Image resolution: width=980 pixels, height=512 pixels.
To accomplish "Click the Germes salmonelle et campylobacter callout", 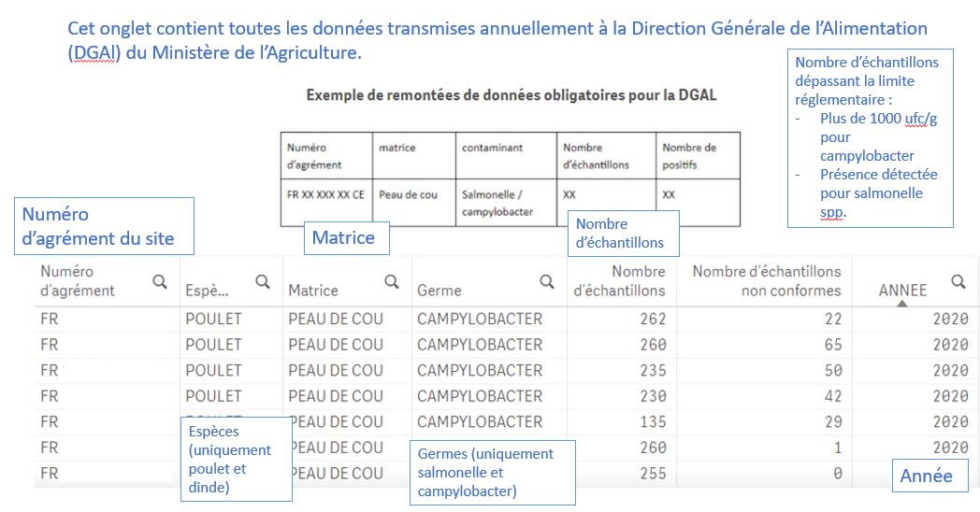I will click(492, 473).
